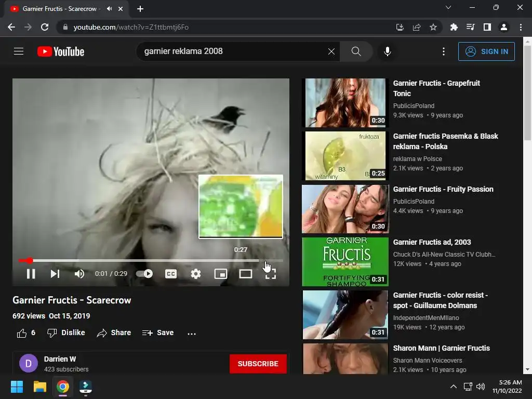This screenshot has height=399, width=532.
Task: Clear the search query text
Action: coord(331,51)
